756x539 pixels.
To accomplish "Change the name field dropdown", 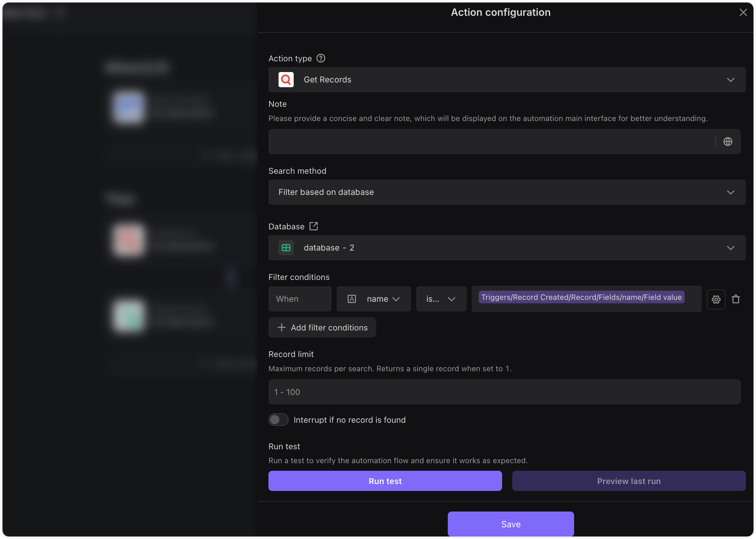I will [381, 299].
